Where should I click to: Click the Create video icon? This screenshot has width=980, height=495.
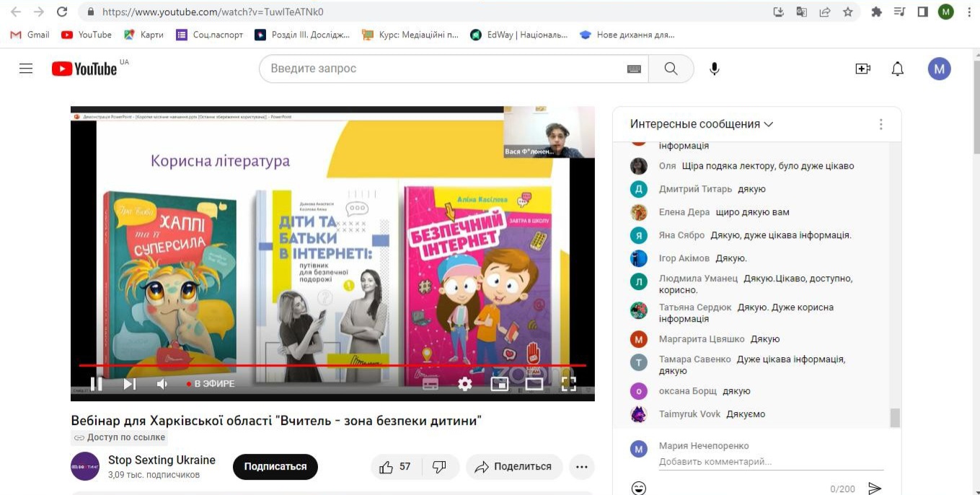point(862,69)
